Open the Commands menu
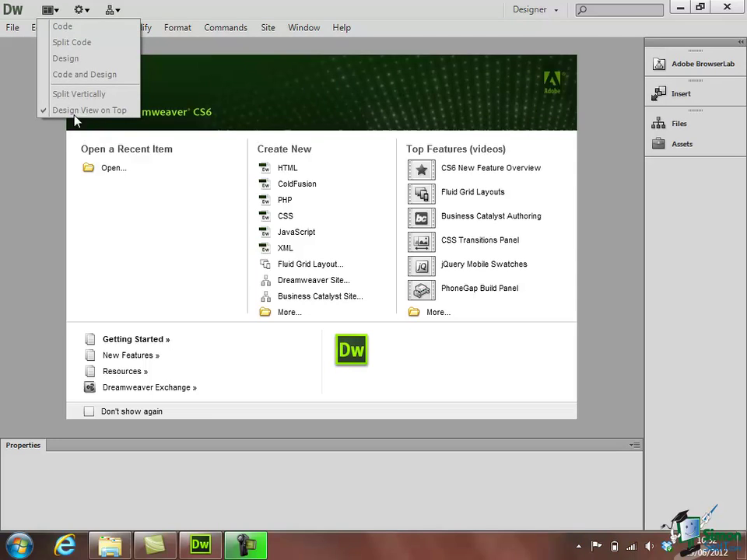Viewport: 747px width, 560px height. click(x=226, y=28)
